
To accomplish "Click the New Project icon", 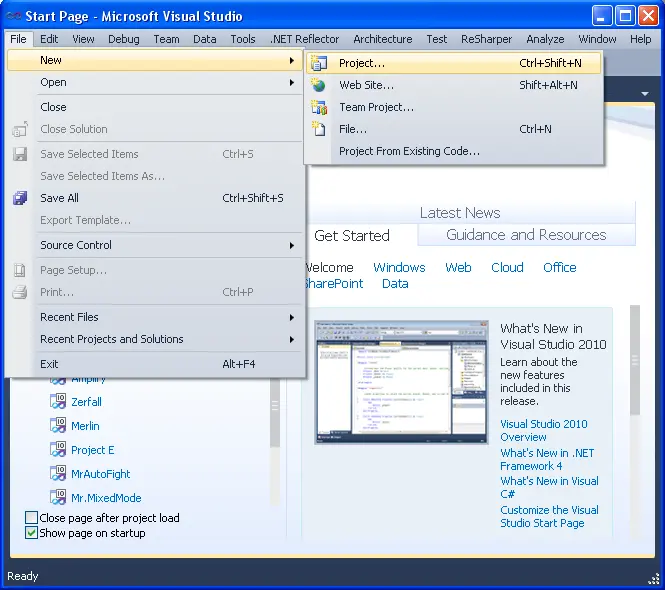I will (319, 63).
